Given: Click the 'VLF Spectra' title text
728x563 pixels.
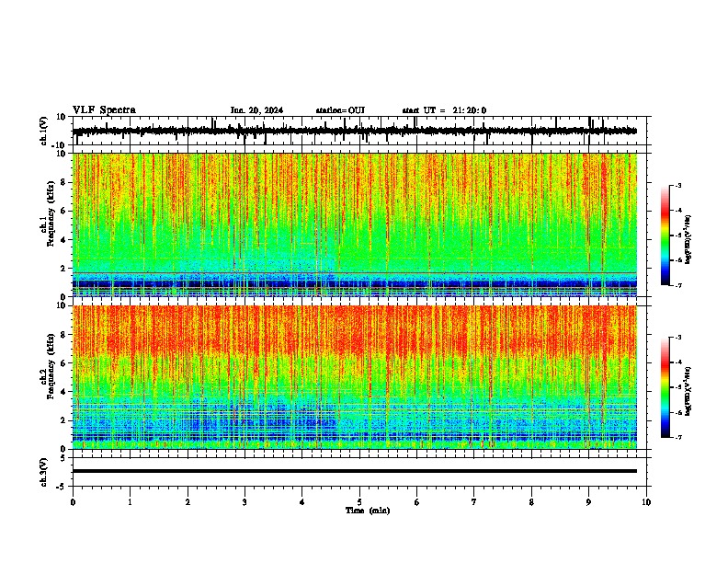Looking at the screenshot, I should (x=104, y=110).
